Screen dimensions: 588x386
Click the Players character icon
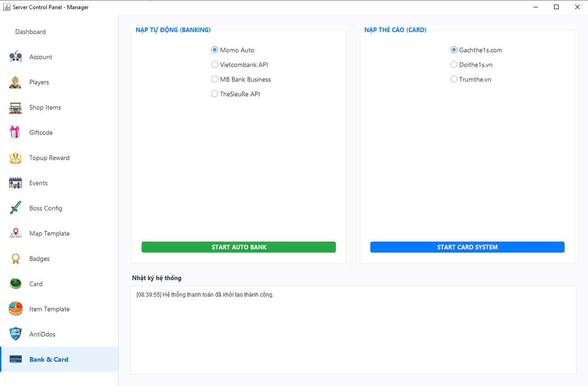click(x=16, y=82)
